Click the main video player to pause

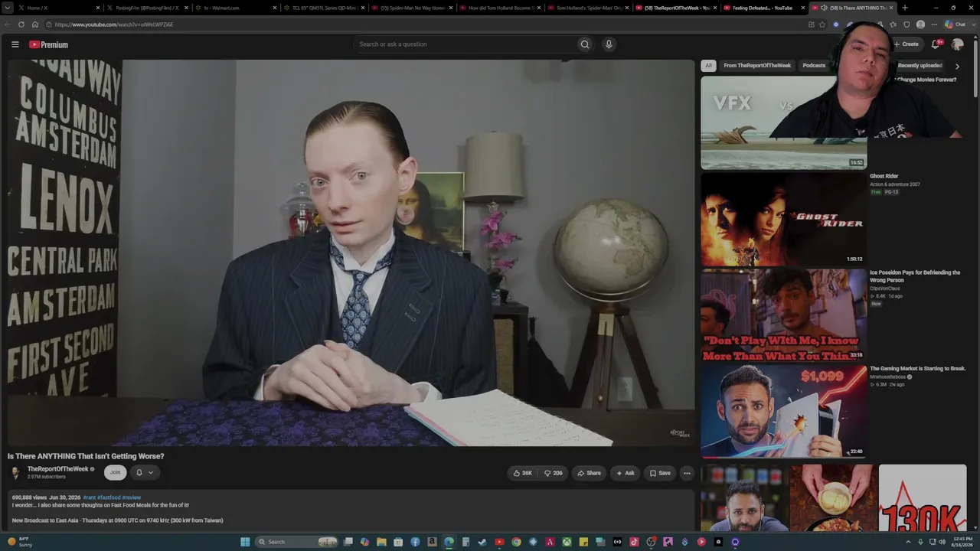(351, 253)
